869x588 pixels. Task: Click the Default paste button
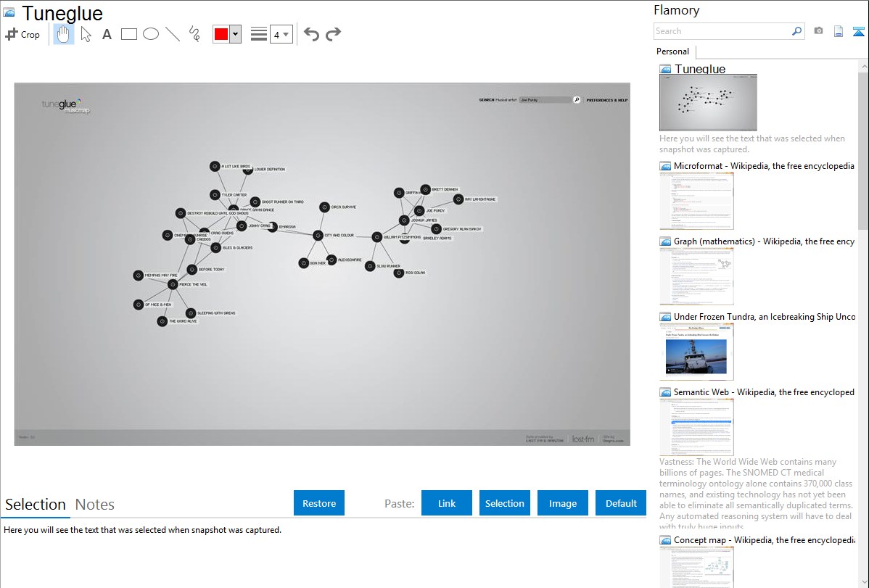(621, 503)
